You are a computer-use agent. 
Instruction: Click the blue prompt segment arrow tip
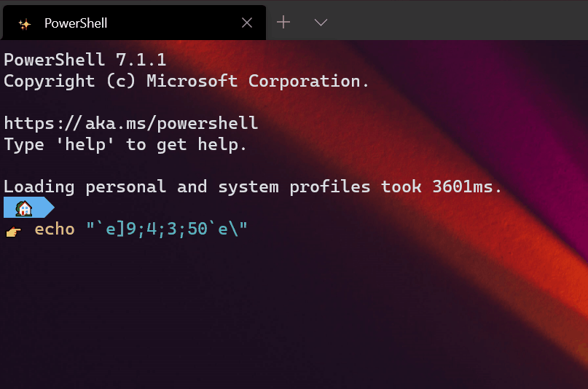tap(50, 208)
